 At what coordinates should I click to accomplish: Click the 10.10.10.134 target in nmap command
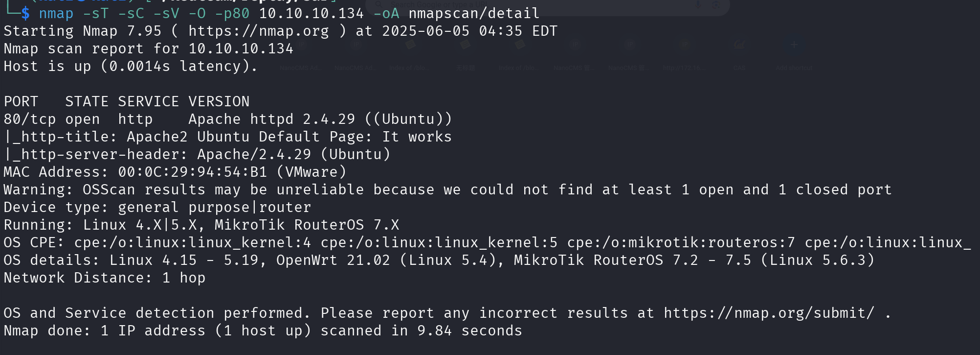pos(311,14)
